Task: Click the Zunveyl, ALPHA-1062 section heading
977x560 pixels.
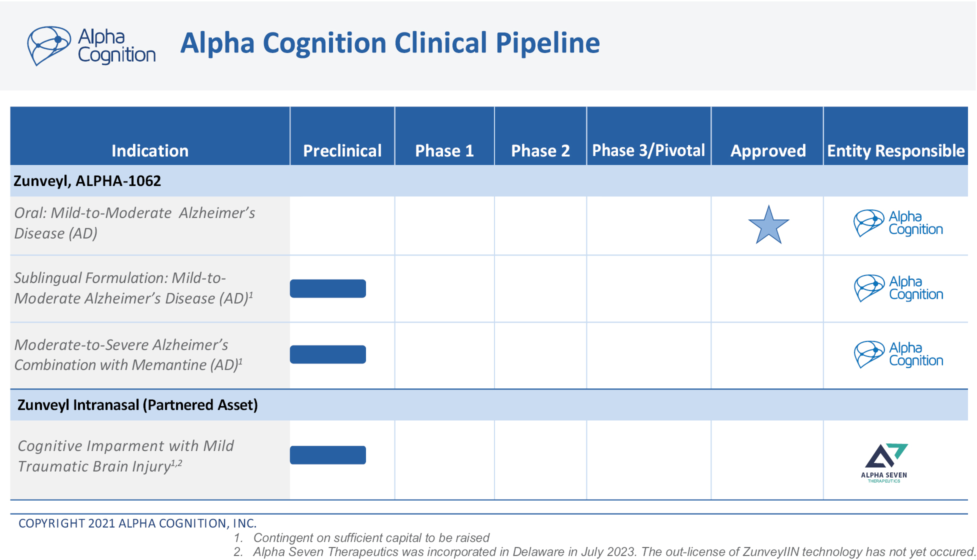Action: click(x=87, y=180)
